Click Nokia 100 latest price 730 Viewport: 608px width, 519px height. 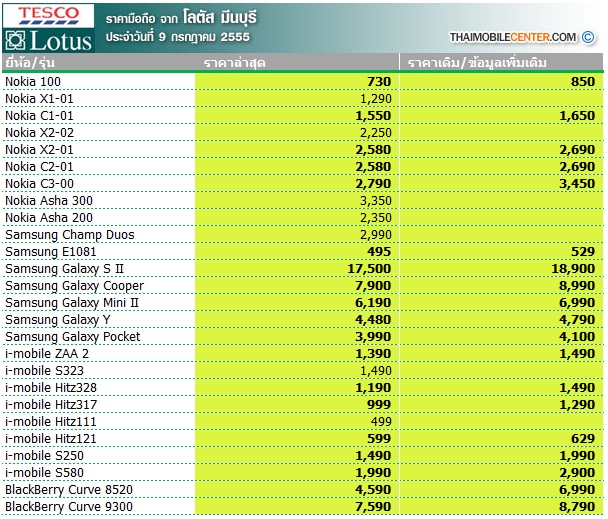click(x=379, y=81)
